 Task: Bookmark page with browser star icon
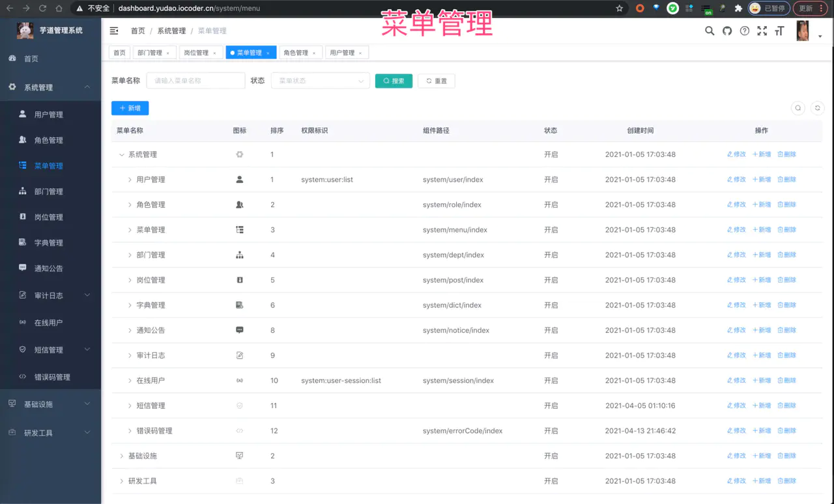point(619,8)
